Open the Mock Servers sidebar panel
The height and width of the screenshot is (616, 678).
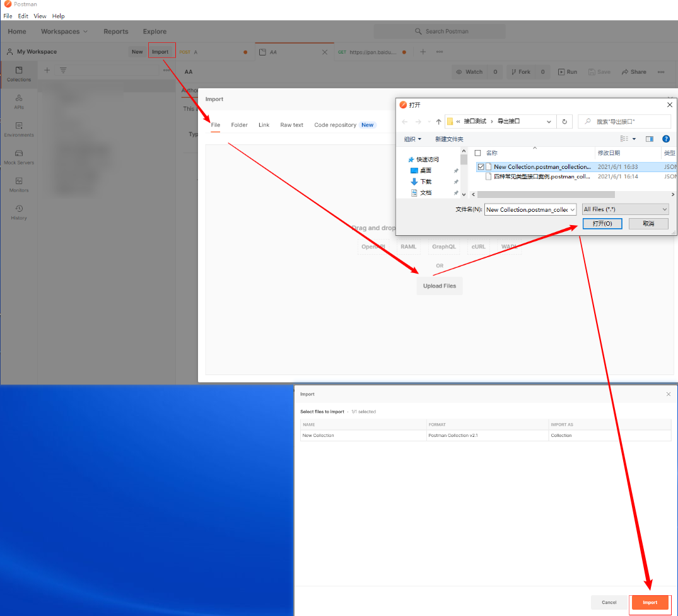tap(18, 158)
